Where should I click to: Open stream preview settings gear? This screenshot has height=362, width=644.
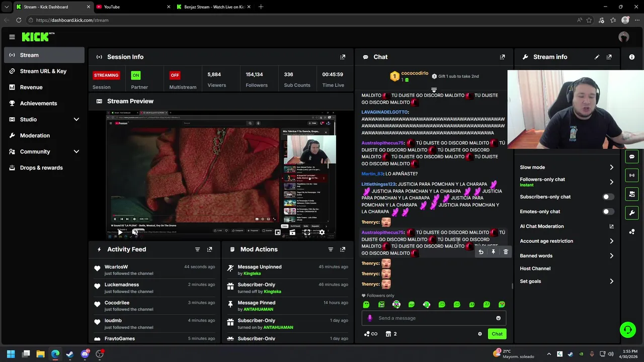pyautogui.click(x=322, y=232)
